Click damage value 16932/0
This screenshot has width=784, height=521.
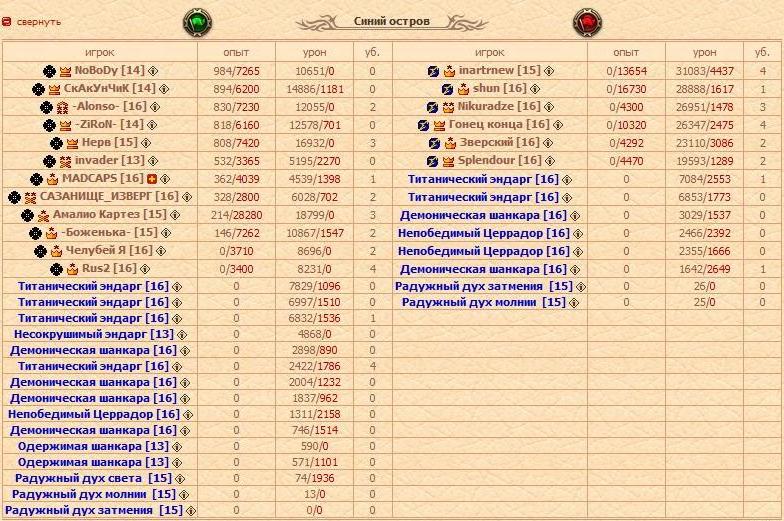point(314,143)
